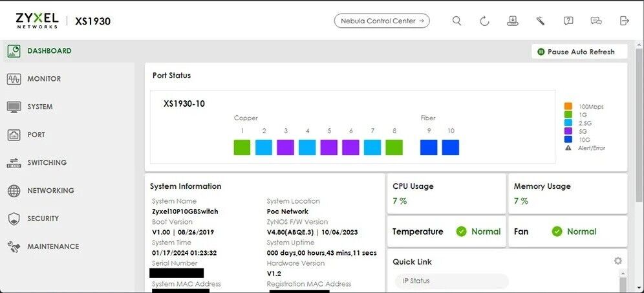Screen dimensions: 644x293
Task: Open the PORT menu
Action: pos(36,135)
